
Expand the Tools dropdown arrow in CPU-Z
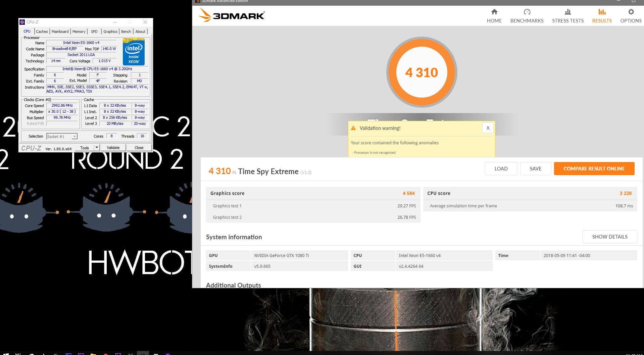pos(97,148)
